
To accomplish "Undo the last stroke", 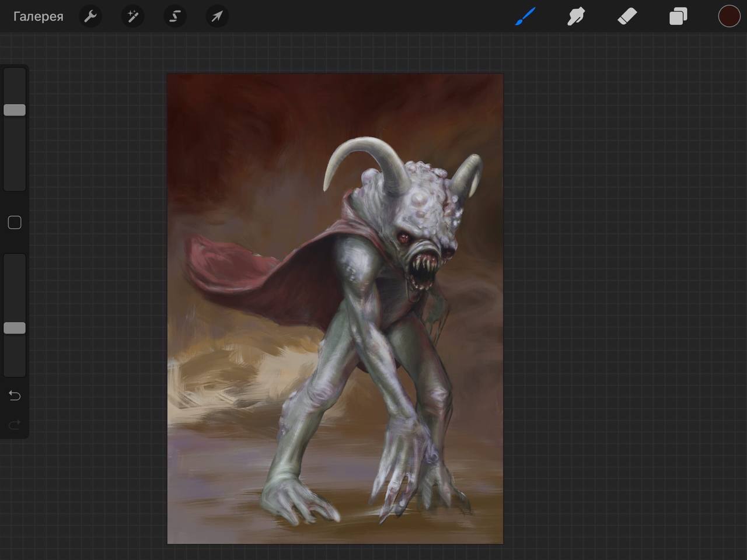I will (x=15, y=396).
